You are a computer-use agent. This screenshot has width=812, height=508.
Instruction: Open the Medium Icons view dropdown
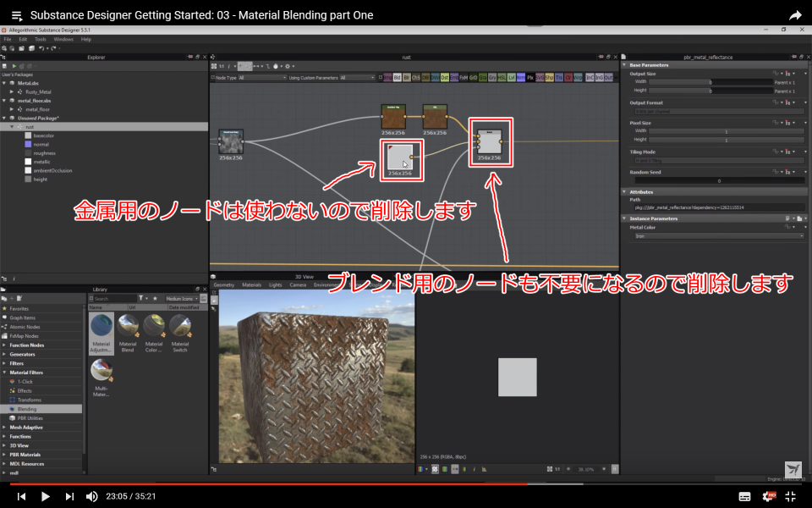tap(182, 299)
